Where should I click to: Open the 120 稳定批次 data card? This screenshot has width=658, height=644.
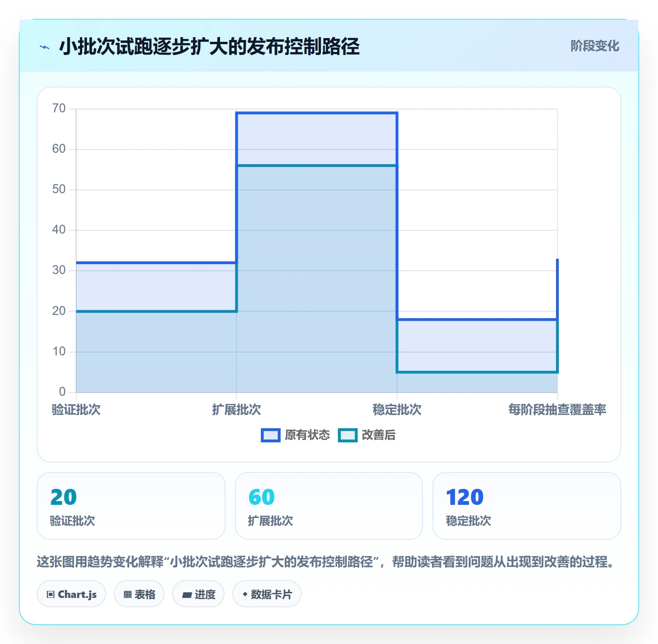click(x=527, y=506)
